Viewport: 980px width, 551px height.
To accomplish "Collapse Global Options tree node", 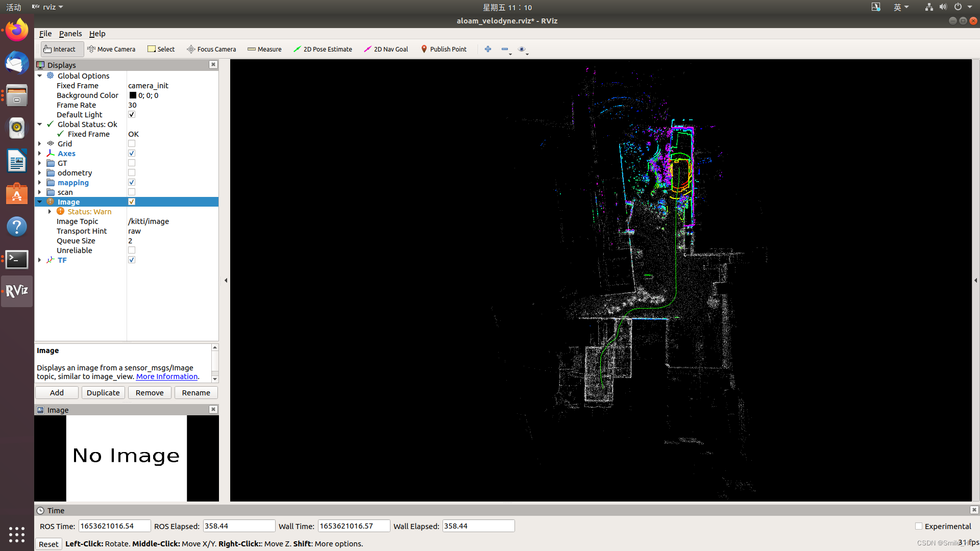I will [40, 76].
